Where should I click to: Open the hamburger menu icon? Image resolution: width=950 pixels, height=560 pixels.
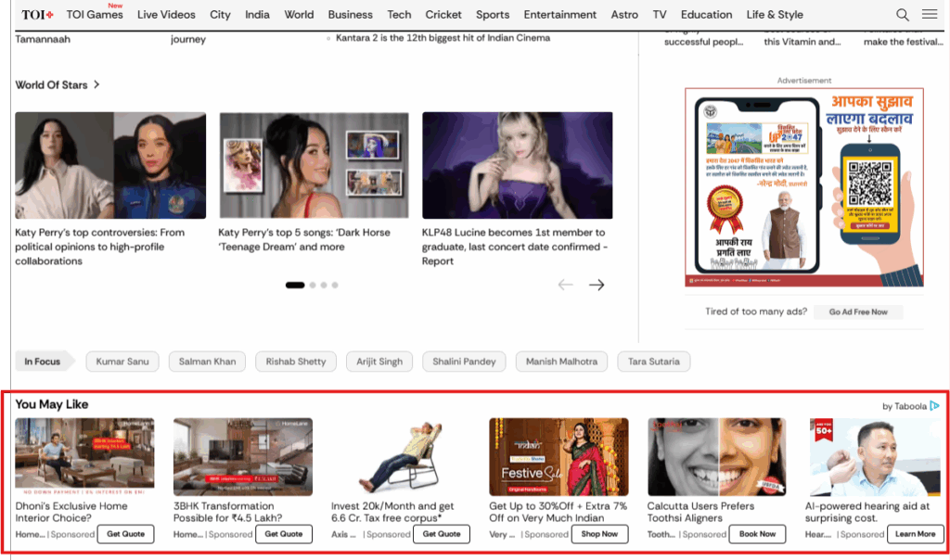pyautogui.click(x=929, y=15)
